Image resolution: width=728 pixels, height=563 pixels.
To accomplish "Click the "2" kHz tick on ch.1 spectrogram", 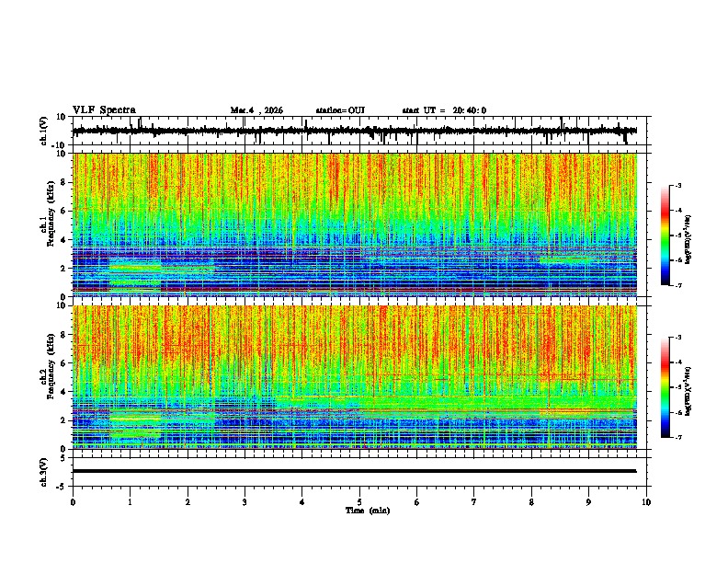I will tap(63, 269).
